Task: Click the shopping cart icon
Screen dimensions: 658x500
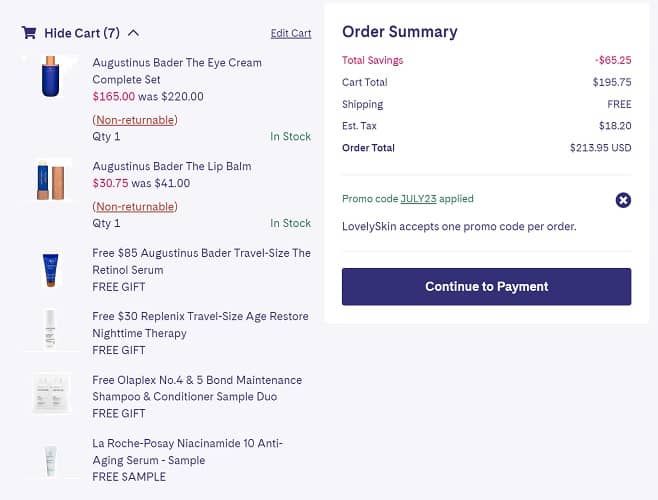Action: [x=29, y=33]
